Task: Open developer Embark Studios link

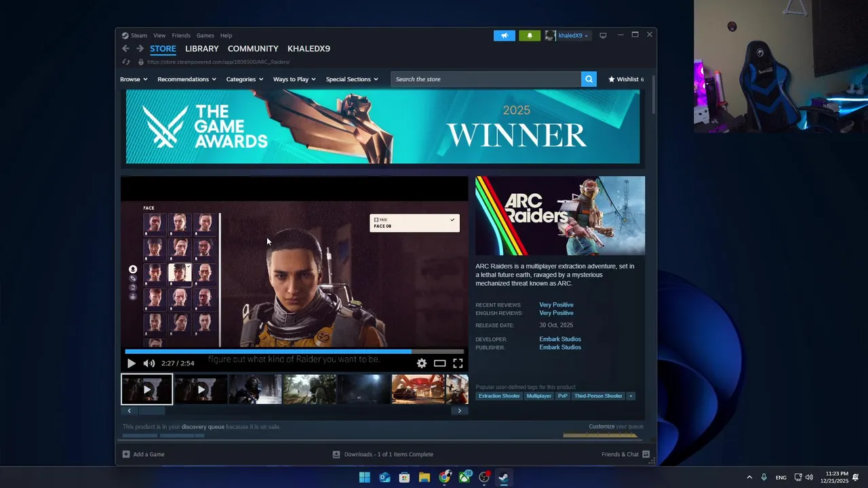Action: pos(560,339)
